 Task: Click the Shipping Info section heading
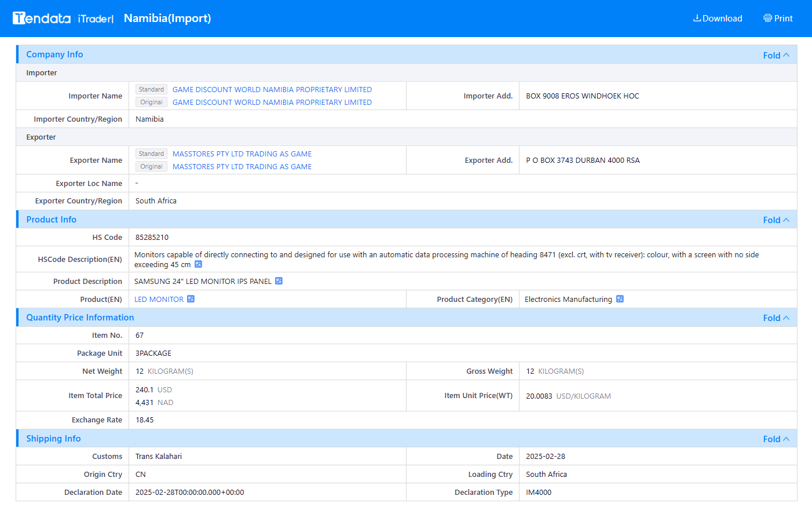(53, 438)
